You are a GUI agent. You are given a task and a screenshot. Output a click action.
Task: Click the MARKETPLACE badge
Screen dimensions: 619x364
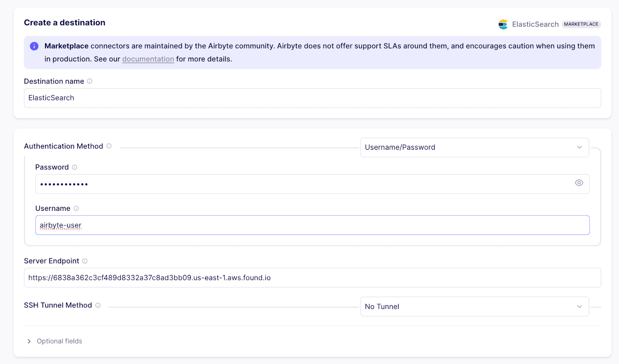[581, 24]
